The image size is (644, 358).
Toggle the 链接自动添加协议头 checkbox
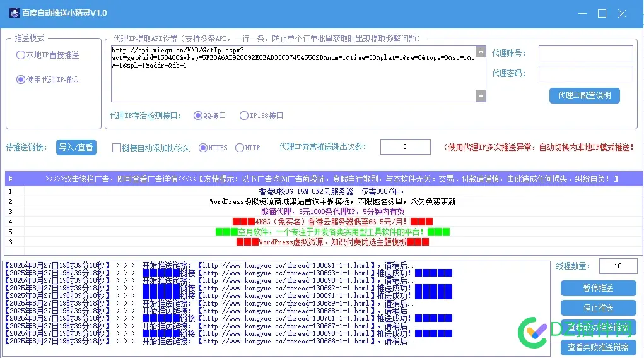point(151,148)
